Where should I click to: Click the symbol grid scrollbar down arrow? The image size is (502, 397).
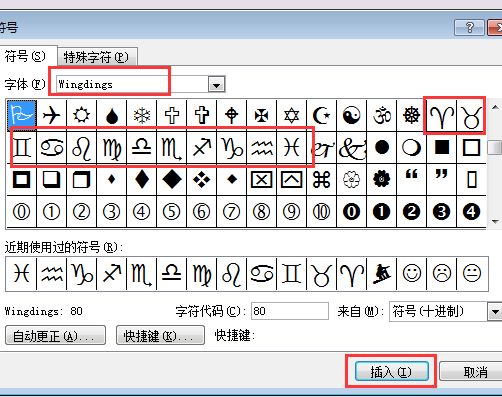click(x=495, y=221)
